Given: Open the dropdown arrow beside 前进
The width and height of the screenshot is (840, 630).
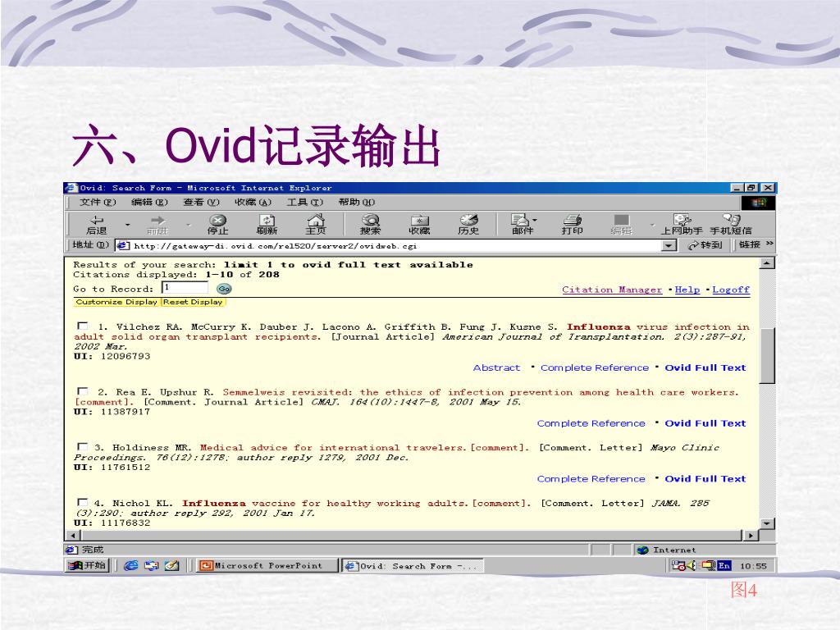Looking at the screenshot, I should click(189, 225).
